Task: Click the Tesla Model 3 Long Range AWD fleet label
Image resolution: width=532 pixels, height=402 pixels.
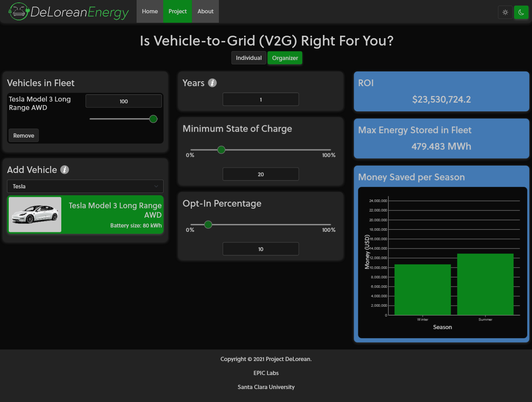Action: [40, 103]
